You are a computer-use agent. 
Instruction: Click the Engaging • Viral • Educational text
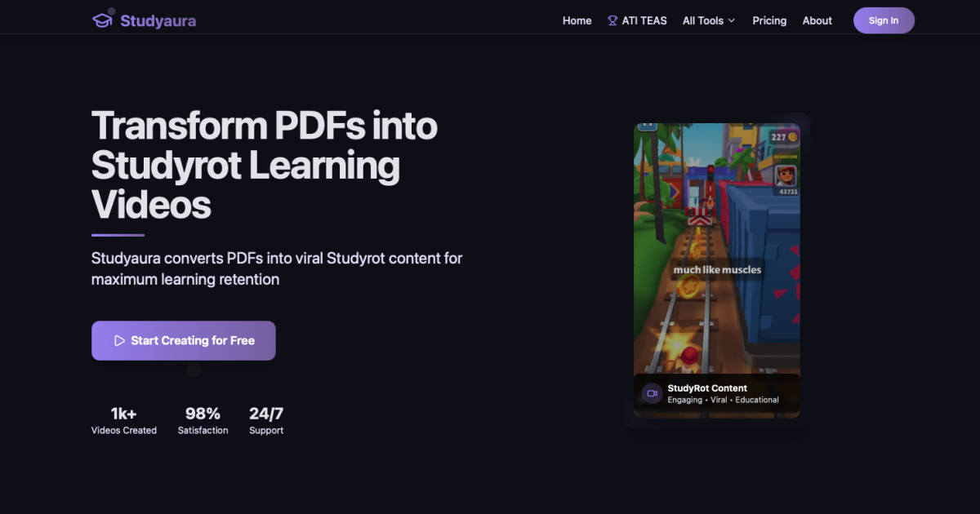pyautogui.click(x=723, y=400)
